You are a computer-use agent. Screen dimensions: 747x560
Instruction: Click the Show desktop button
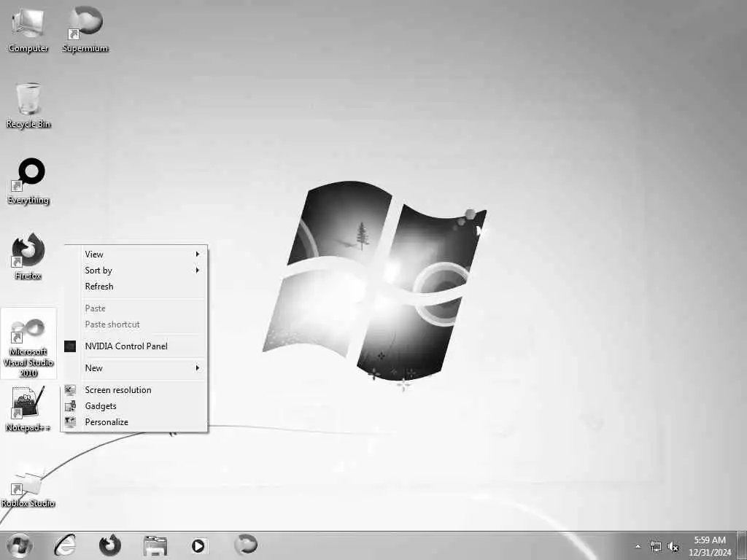[742, 545]
